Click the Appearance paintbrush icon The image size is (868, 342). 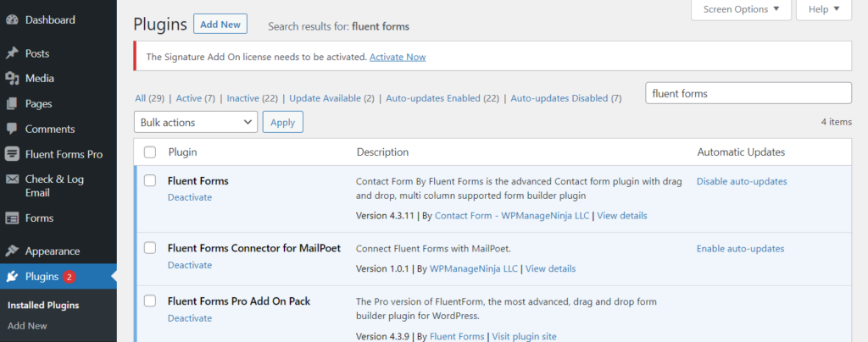(x=12, y=251)
